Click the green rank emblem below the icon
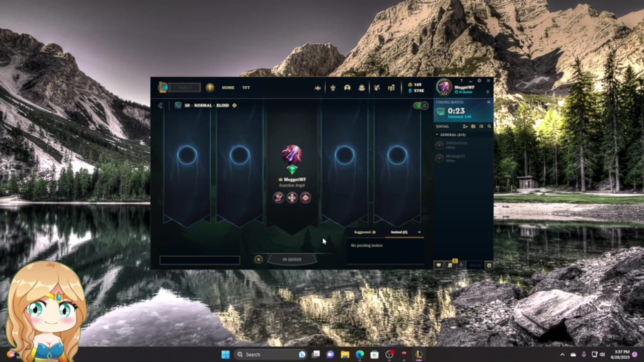644x362 pixels. coord(292,169)
